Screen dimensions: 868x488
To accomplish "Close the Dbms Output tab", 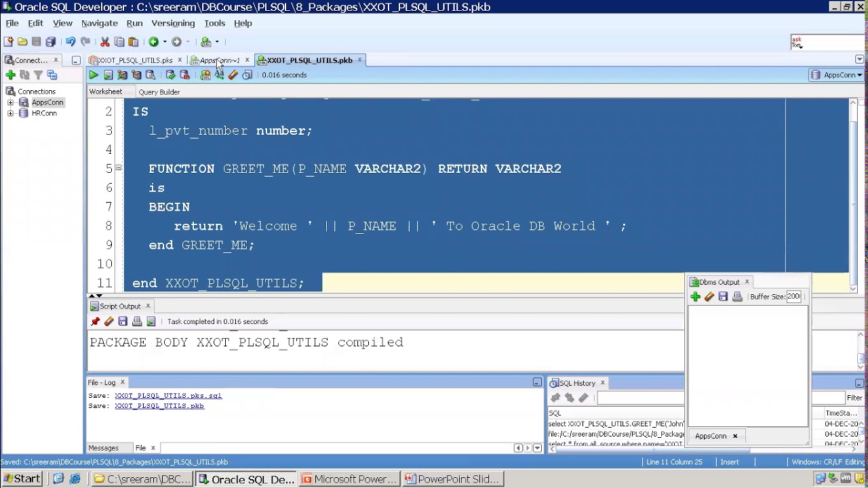I will [747, 282].
